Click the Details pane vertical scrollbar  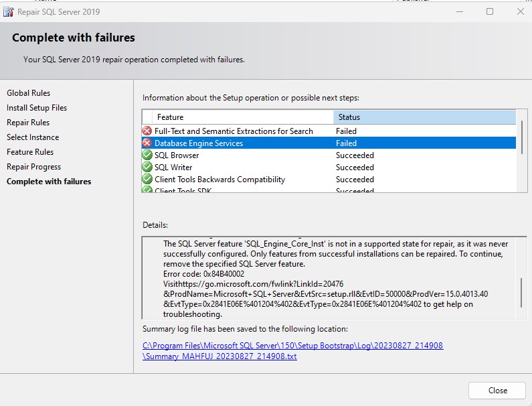pos(521,291)
